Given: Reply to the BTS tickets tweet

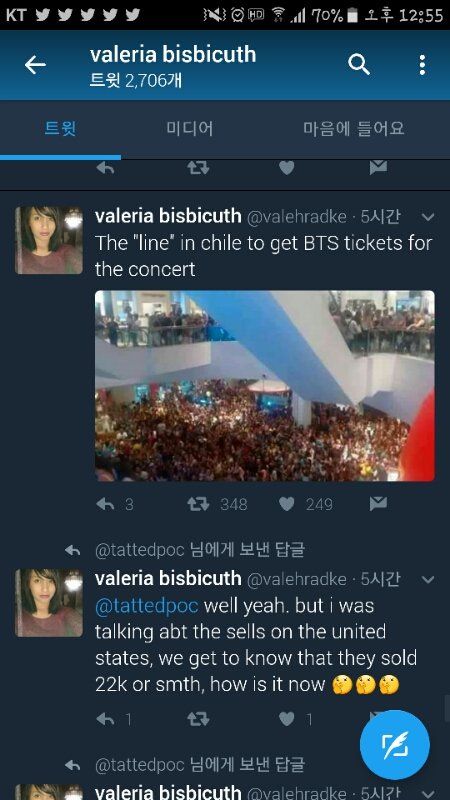Looking at the screenshot, I should [x=105, y=504].
